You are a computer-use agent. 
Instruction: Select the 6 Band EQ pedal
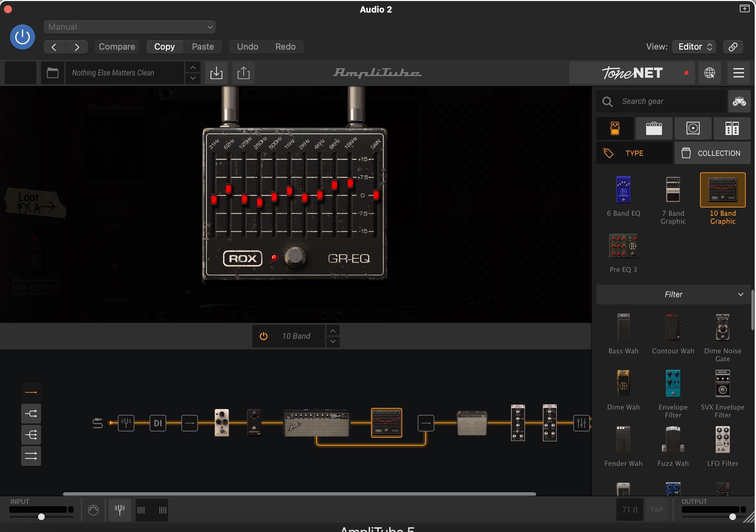pyautogui.click(x=623, y=196)
